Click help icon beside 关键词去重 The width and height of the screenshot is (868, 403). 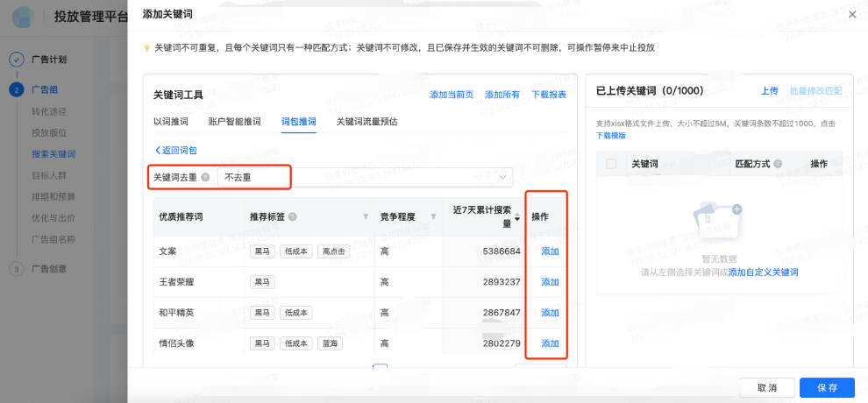[x=205, y=178]
